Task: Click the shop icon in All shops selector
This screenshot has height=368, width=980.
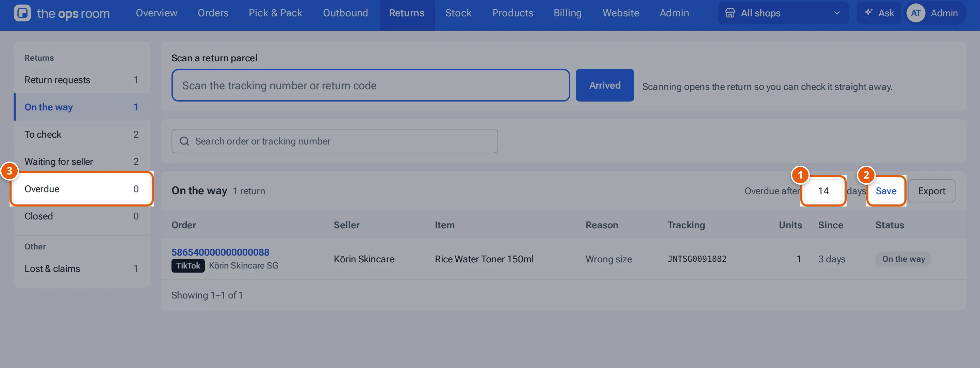Action: click(x=730, y=13)
